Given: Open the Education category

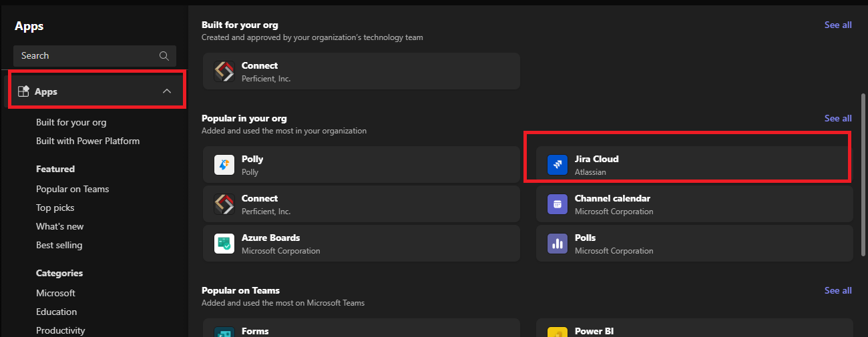Looking at the screenshot, I should tap(57, 312).
